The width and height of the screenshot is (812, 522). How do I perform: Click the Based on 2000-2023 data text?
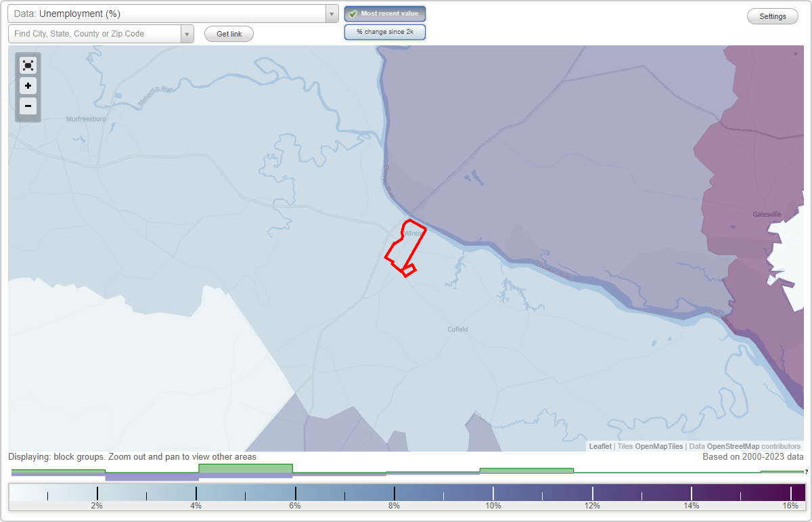pos(752,457)
